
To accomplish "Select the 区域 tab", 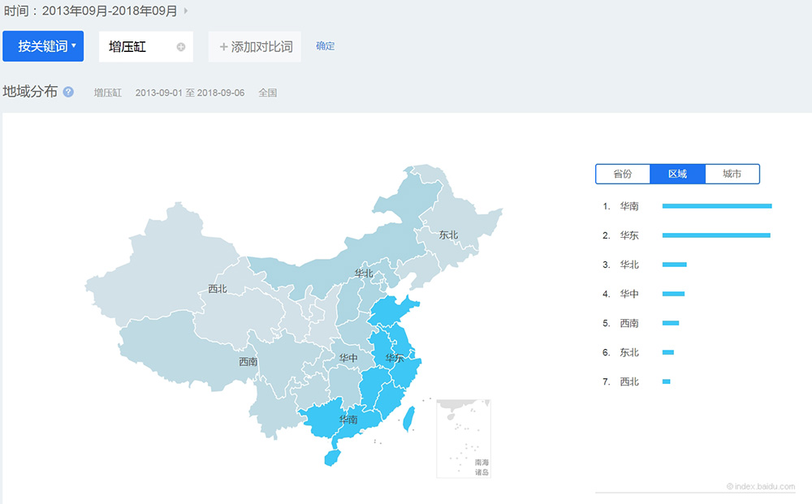I will click(677, 174).
